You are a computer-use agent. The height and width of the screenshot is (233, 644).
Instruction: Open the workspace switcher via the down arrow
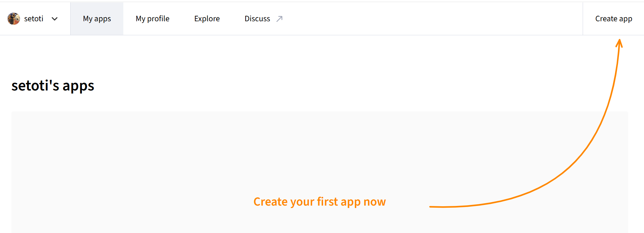point(54,19)
